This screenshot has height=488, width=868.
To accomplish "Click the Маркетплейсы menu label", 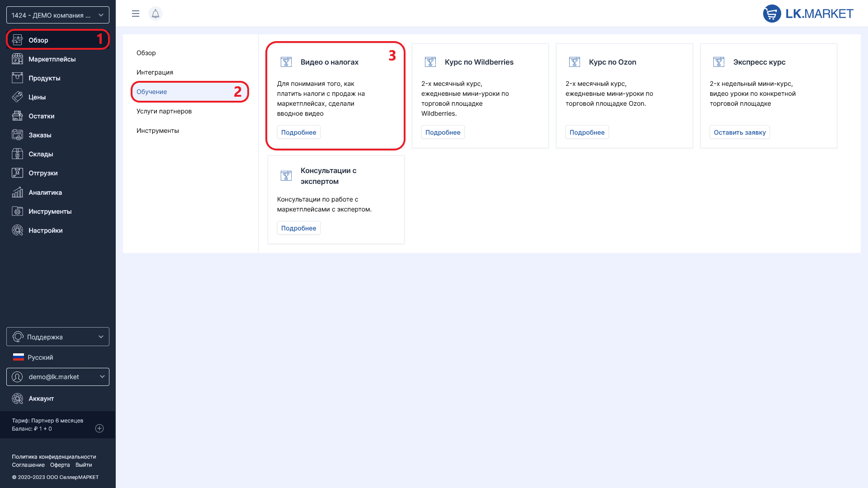I will pyautogui.click(x=52, y=59).
